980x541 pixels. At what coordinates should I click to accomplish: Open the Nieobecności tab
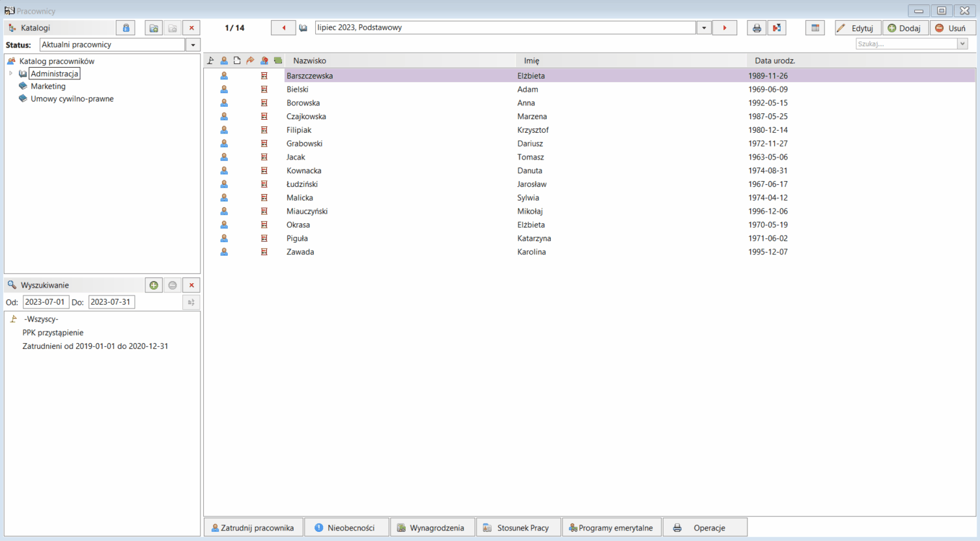coord(347,527)
